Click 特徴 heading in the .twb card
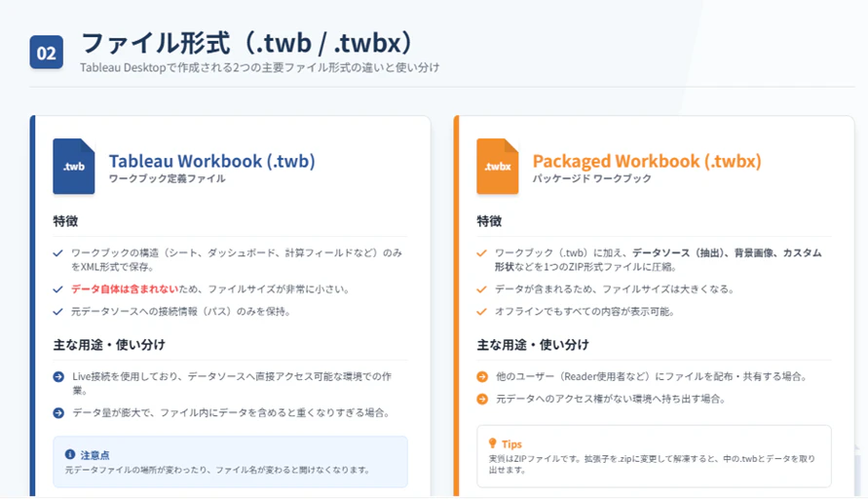This screenshot has width=868, height=499. tap(65, 221)
